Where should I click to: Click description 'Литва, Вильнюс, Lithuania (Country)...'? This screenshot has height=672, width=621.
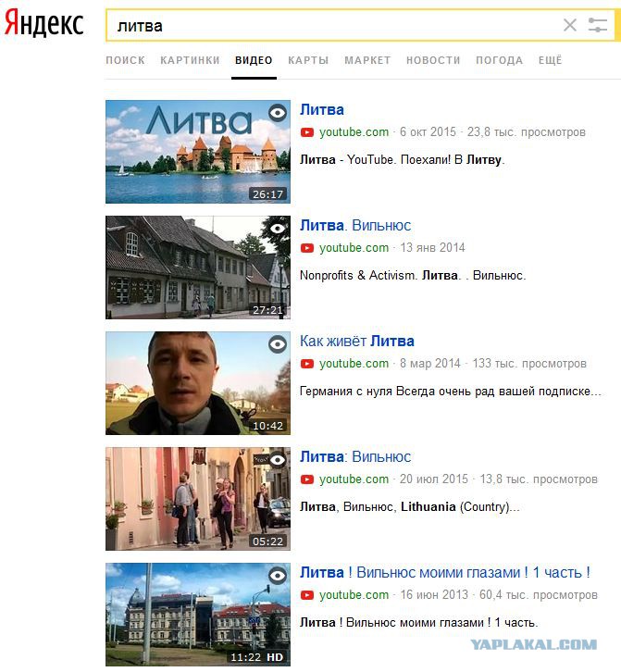409,507
